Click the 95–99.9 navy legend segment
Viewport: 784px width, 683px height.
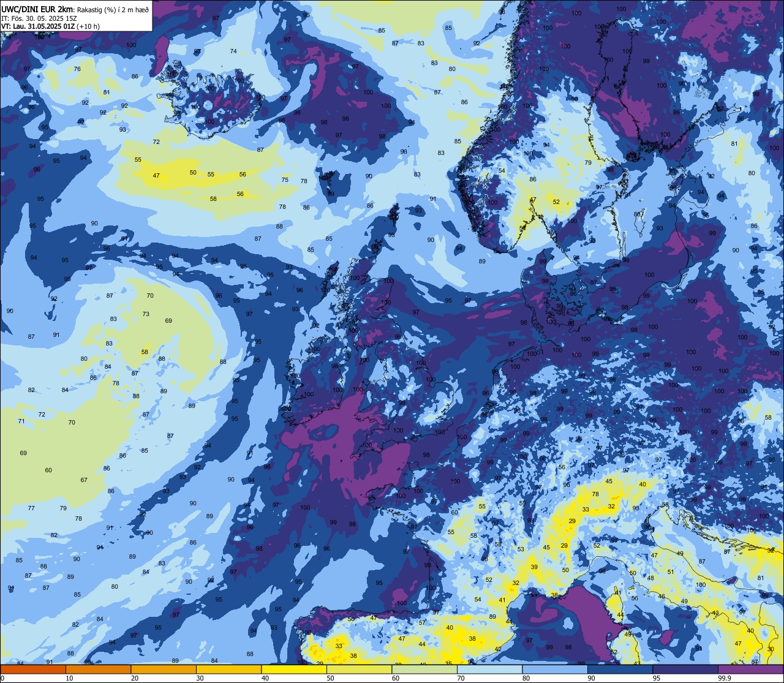click(685, 669)
